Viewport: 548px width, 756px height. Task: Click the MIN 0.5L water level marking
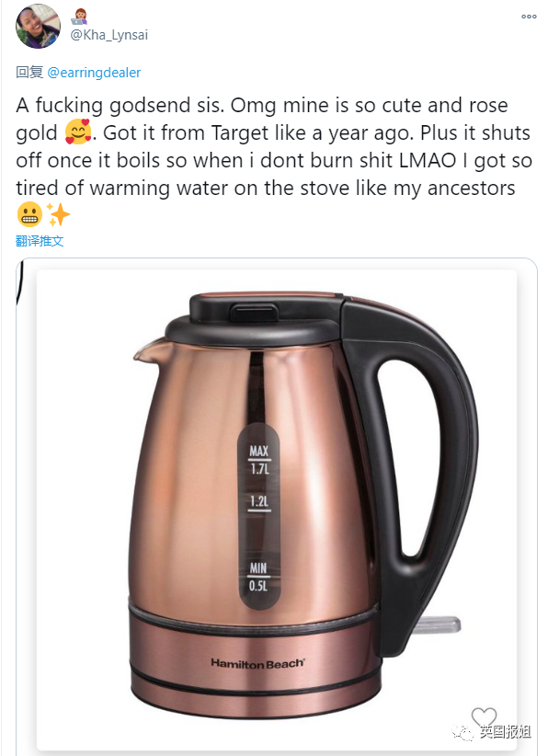(258, 577)
